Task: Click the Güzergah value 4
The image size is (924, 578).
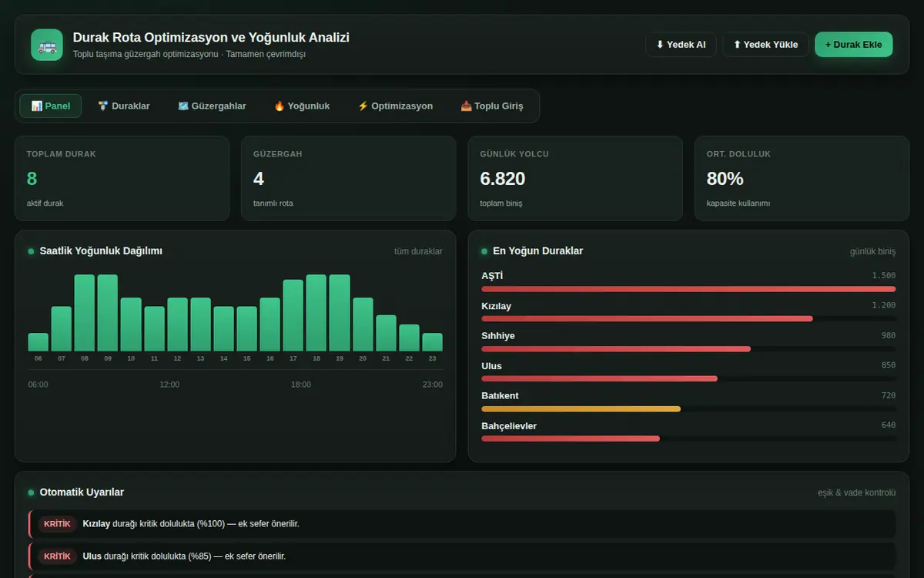Action: [x=259, y=179]
